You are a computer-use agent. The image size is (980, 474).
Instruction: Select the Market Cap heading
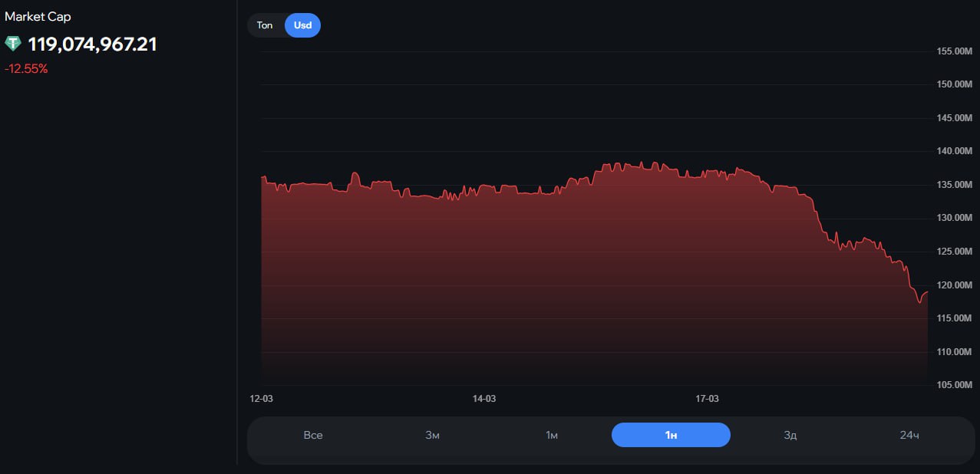[x=38, y=16]
